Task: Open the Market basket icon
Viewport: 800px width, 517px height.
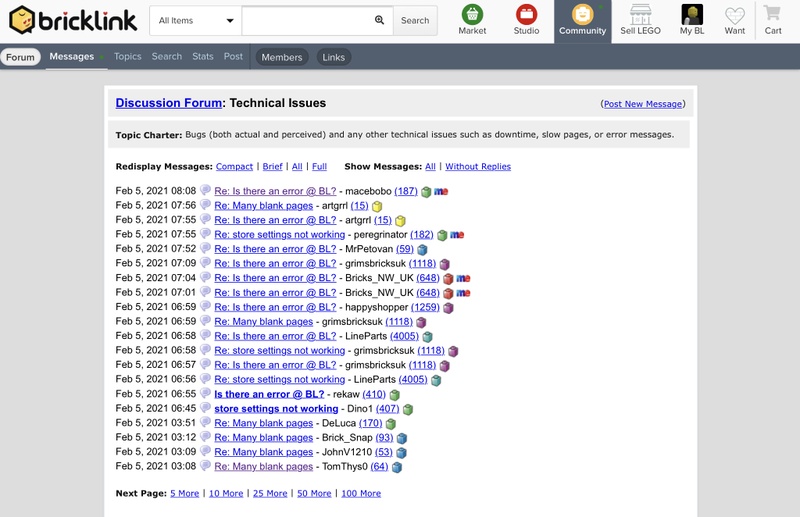Action: [x=472, y=14]
